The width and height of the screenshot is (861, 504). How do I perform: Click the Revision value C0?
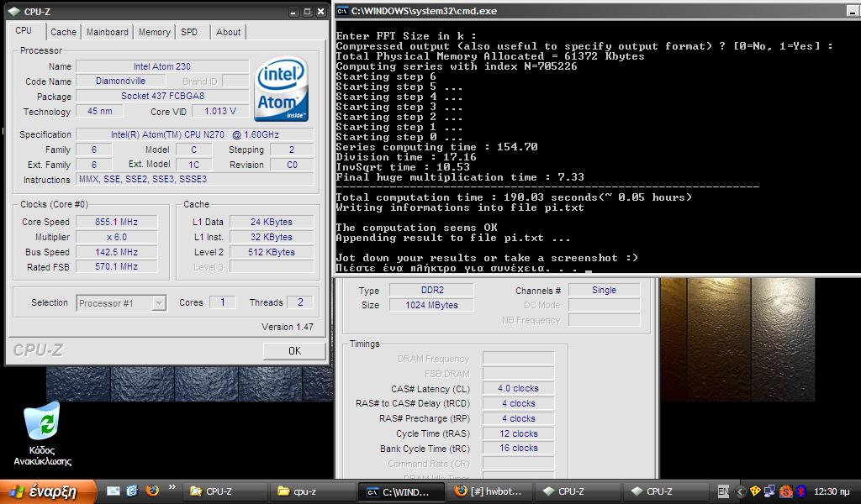292,165
